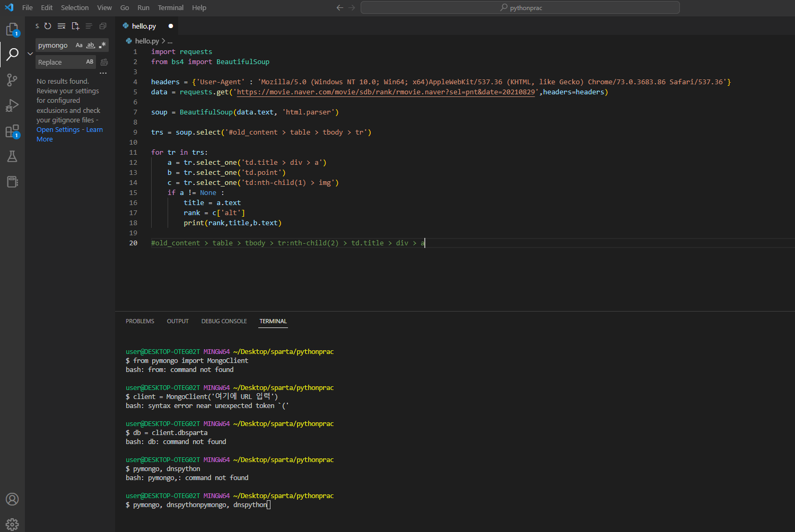Screen dimensions: 795x532
Task: Clear search results icon
Action: [x=62, y=26]
